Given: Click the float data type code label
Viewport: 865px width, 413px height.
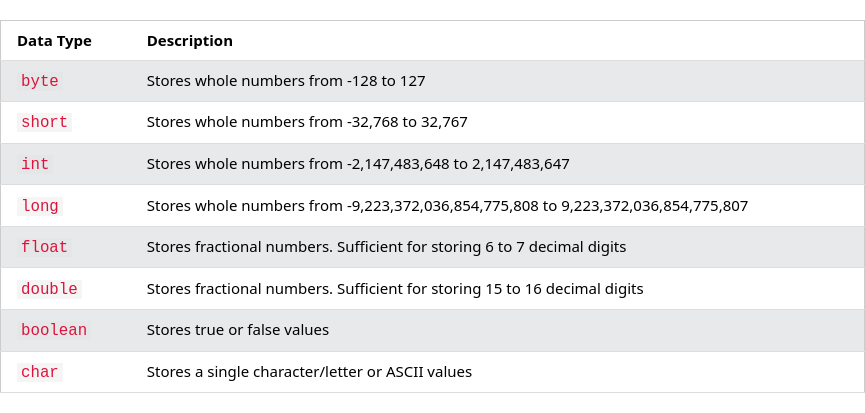Looking at the screenshot, I should pos(44,247).
